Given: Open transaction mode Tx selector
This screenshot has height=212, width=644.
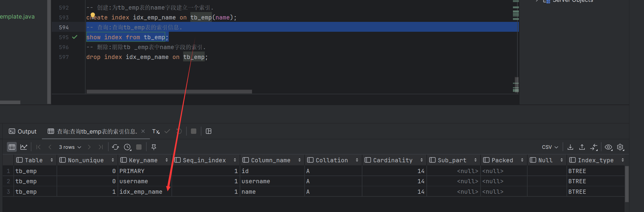Looking at the screenshot, I should click(x=156, y=131).
